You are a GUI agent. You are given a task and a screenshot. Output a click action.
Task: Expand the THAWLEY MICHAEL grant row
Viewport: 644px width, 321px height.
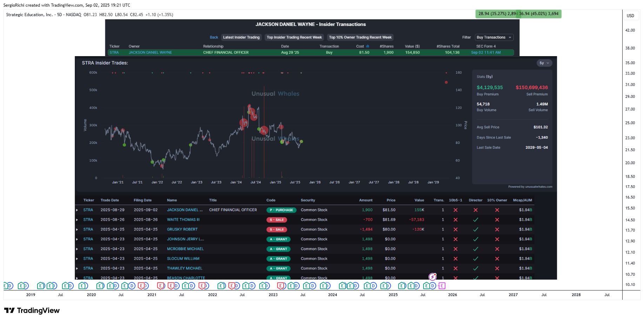77,268
